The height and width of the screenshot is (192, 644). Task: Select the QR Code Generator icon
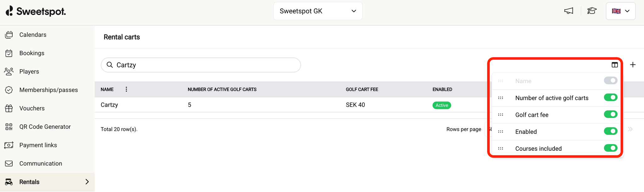pos(9,127)
